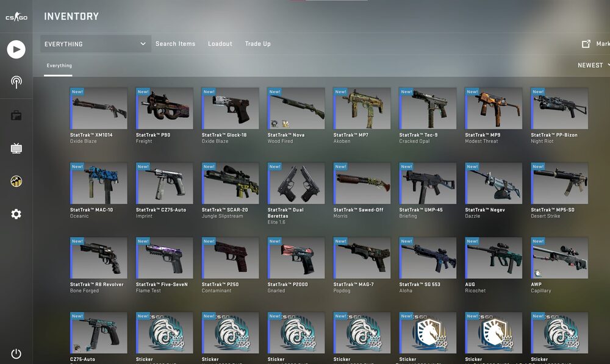Click the 'Modest Threat' skin name text
This screenshot has width=610, height=364.
click(x=481, y=141)
